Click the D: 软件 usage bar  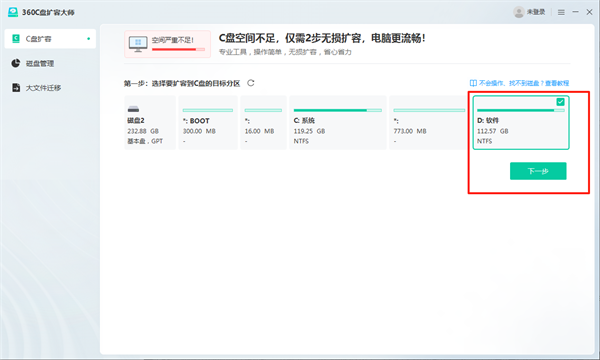pyautogui.click(x=520, y=110)
